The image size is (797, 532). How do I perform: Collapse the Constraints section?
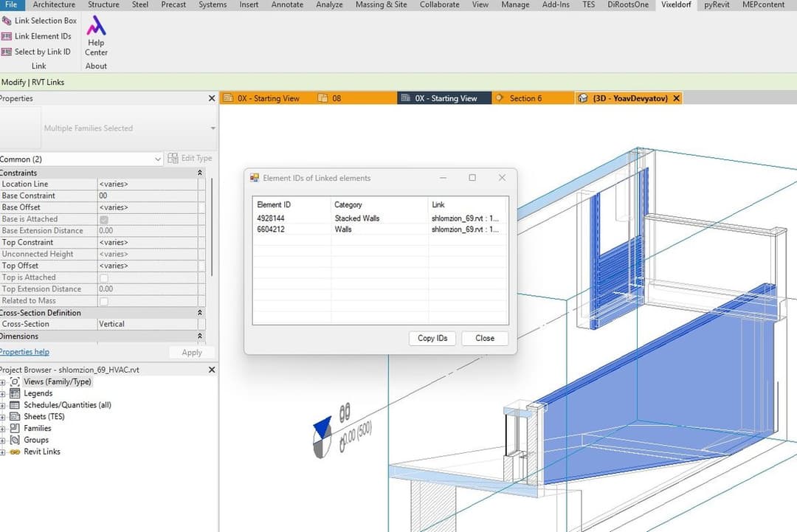(x=200, y=173)
